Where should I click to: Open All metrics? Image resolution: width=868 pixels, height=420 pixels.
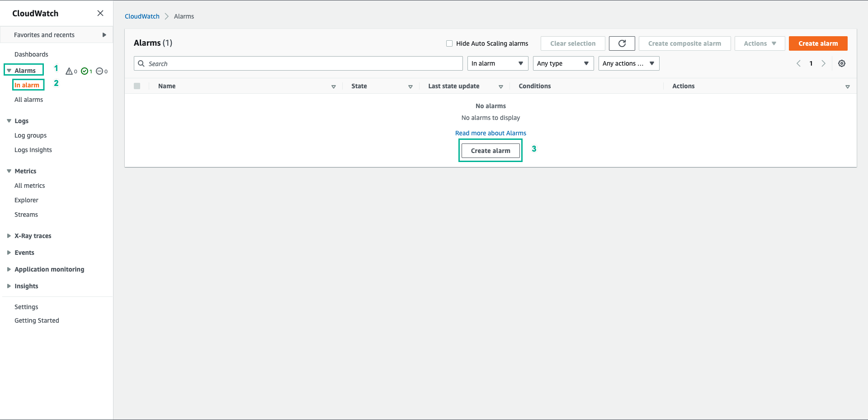coord(29,186)
